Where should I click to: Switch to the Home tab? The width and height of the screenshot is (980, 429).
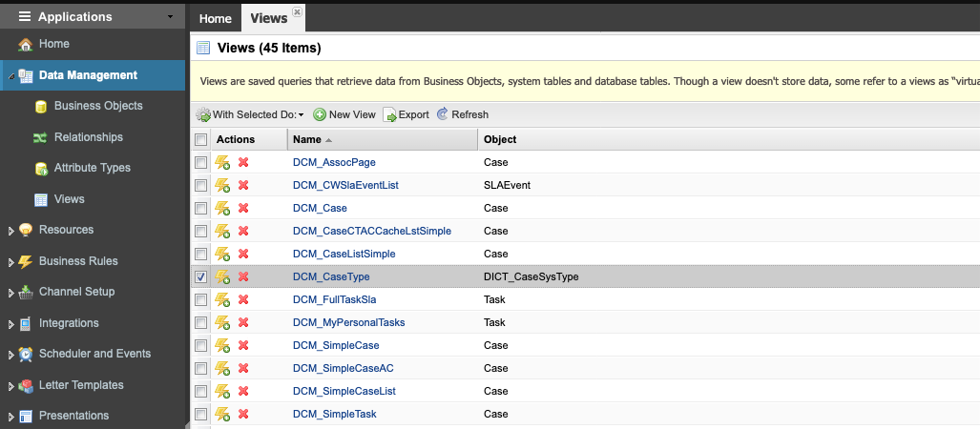(215, 19)
